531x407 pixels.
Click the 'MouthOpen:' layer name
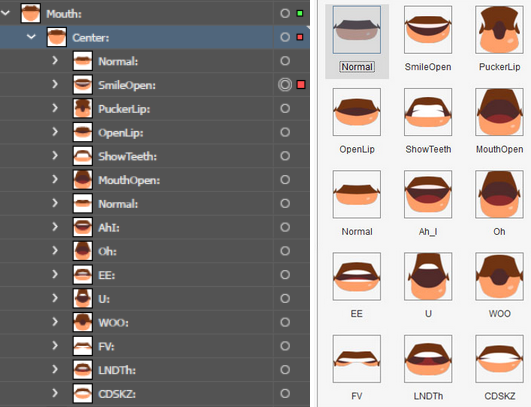click(x=129, y=180)
